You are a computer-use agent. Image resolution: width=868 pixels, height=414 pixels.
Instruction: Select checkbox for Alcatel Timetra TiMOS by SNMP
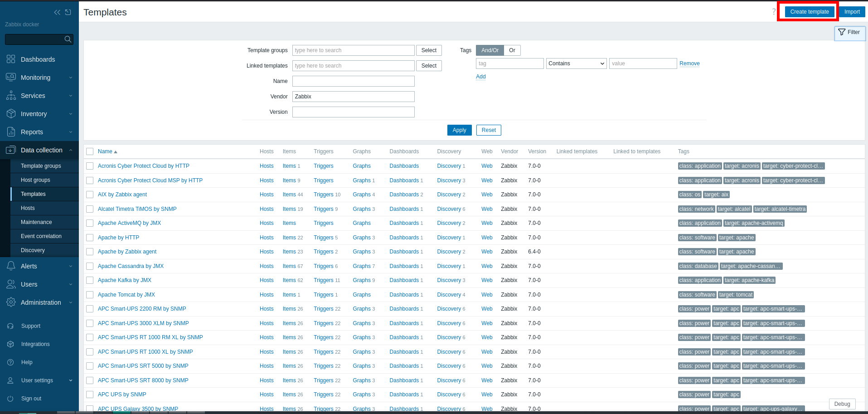90,209
